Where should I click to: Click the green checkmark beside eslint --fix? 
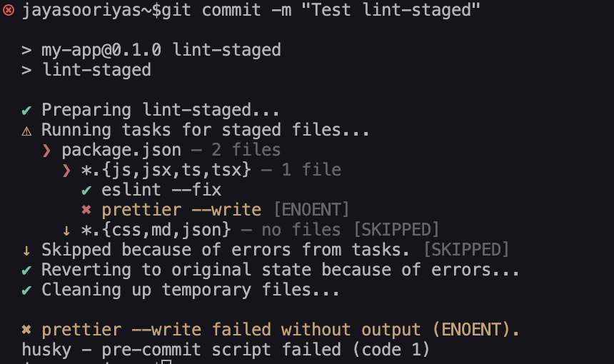point(86,191)
